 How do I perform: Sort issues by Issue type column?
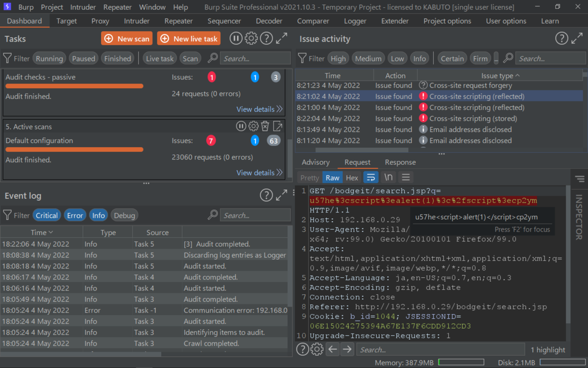click(500, 76)
